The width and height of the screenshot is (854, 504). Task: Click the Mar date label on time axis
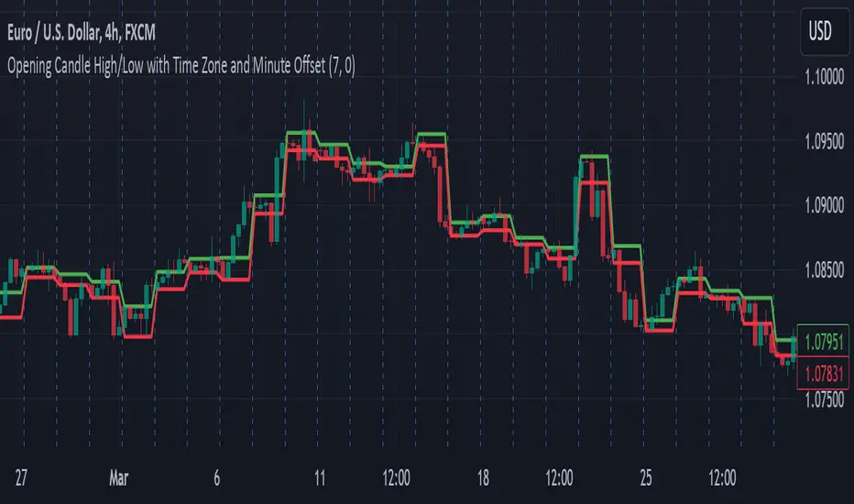[119, 477]
